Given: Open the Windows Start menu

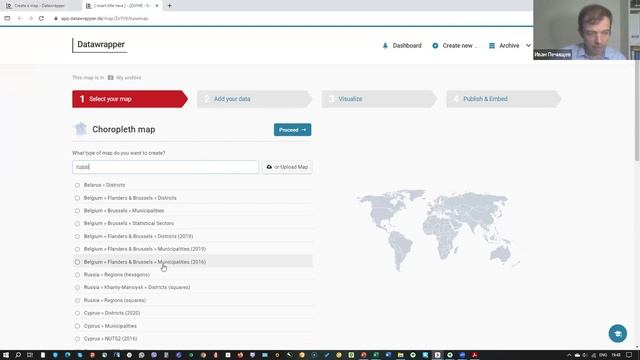Looking at the screenshot, I should (6, 355).
